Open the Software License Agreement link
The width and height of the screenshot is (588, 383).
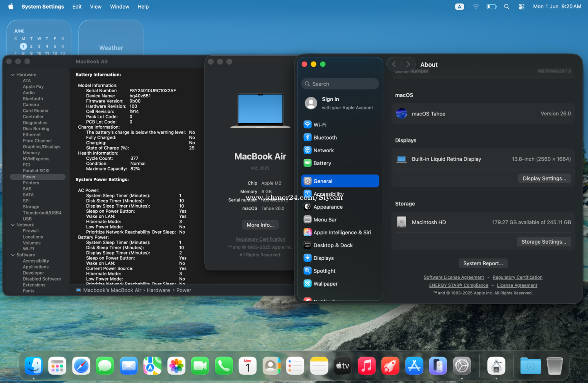(454, 277)
